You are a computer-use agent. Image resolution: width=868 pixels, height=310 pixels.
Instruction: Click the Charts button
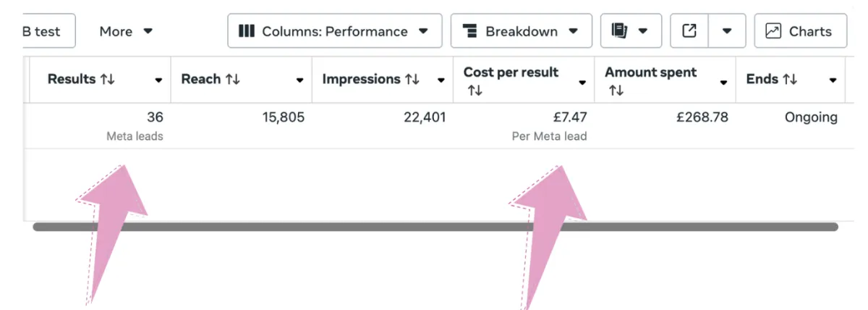(800, 31)
